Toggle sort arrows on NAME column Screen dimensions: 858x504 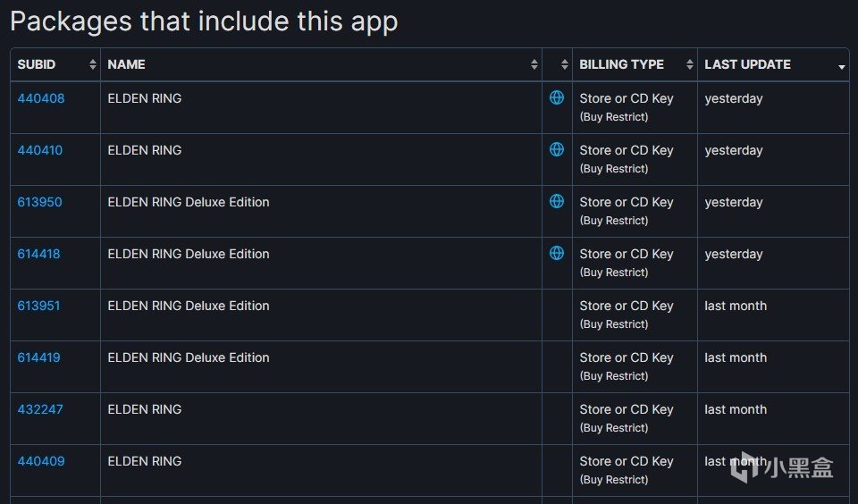click(534, 64)
